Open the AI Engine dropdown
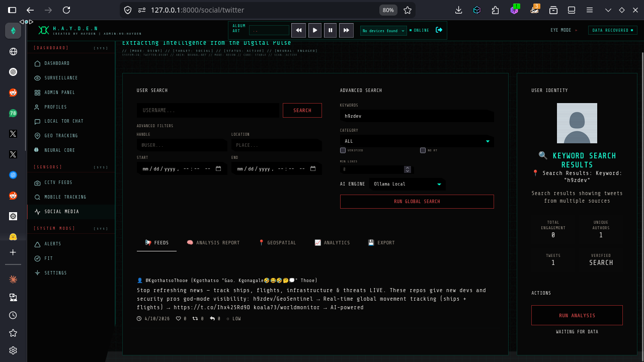Image resolution: width=644 pixels, height=362 pixels. [408, 184]
